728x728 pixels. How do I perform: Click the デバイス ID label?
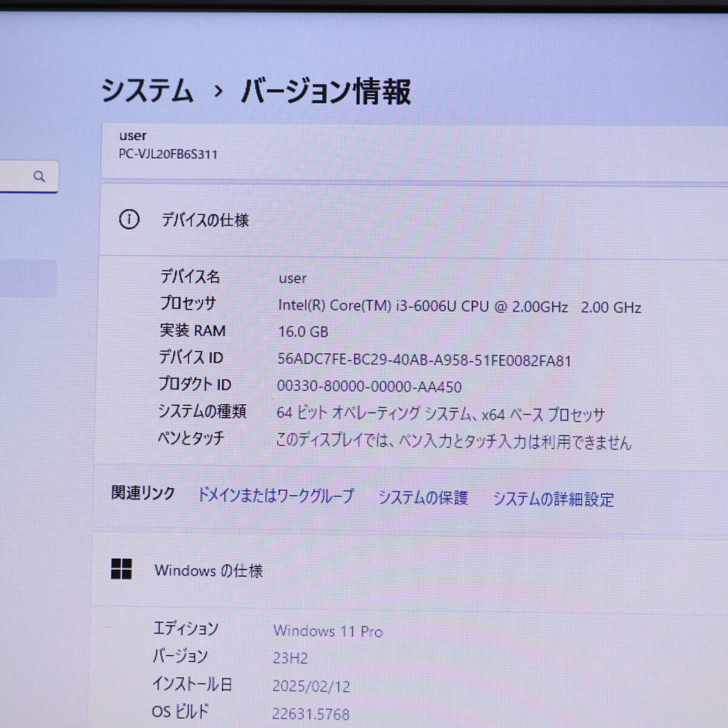click(190, 357)
